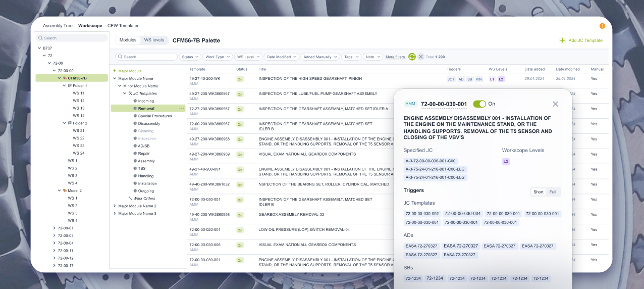Open the Date Modified filter dropdown
The width and height of the screenshot is (644, 289).
(x=281, y=57)
